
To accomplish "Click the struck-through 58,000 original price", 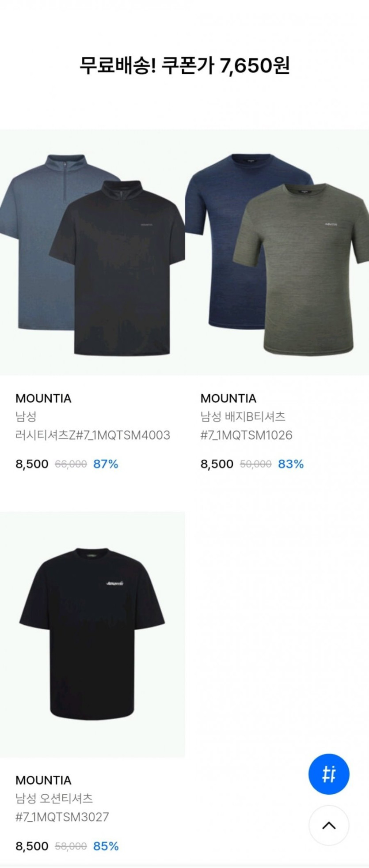I will tap(71, 846).
